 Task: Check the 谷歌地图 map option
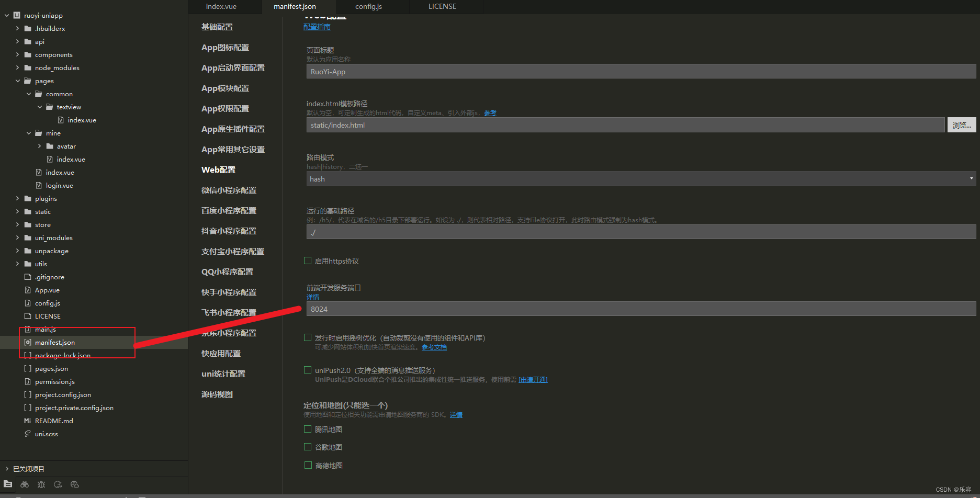[308, 447]
